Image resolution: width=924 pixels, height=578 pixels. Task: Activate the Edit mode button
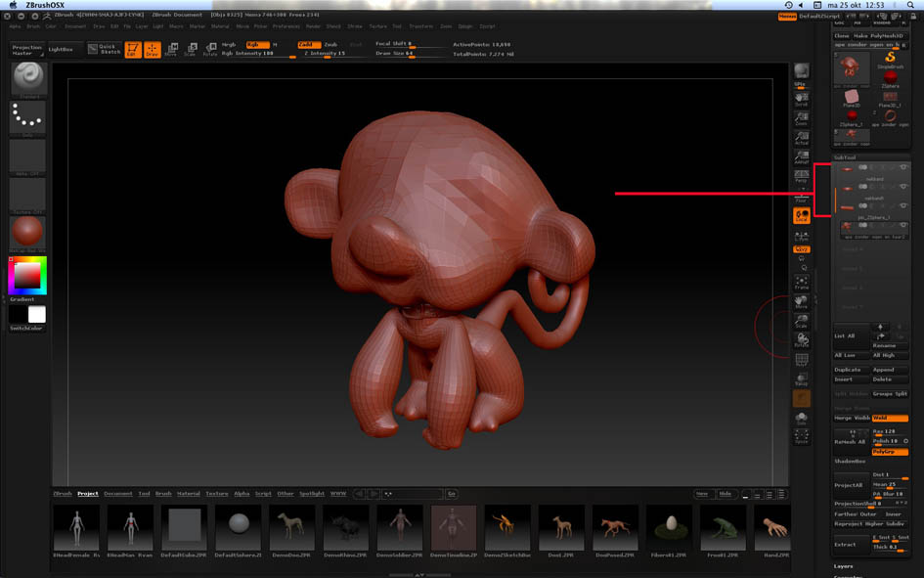pos(133,50)
